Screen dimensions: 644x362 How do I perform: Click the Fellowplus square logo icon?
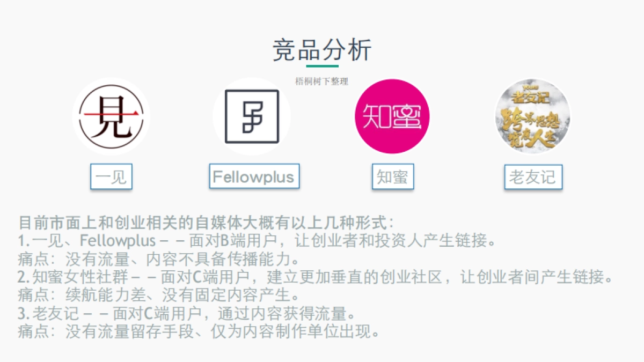pos(252,116)
